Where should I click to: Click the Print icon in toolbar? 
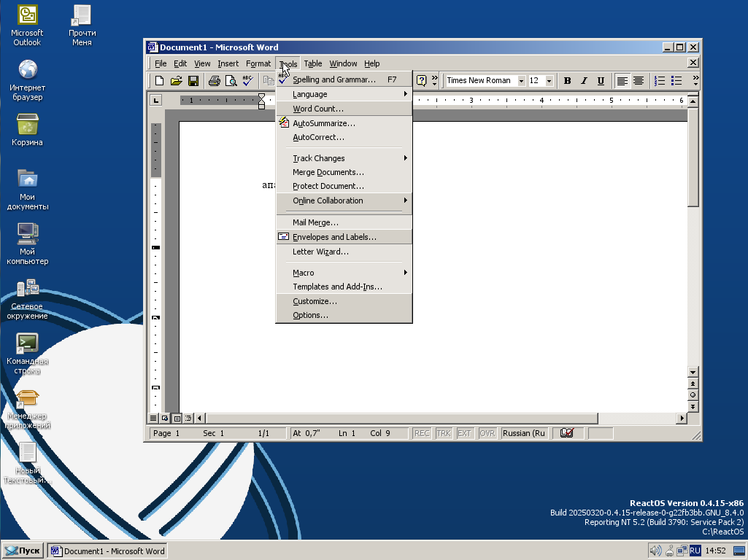coord(214,81)
